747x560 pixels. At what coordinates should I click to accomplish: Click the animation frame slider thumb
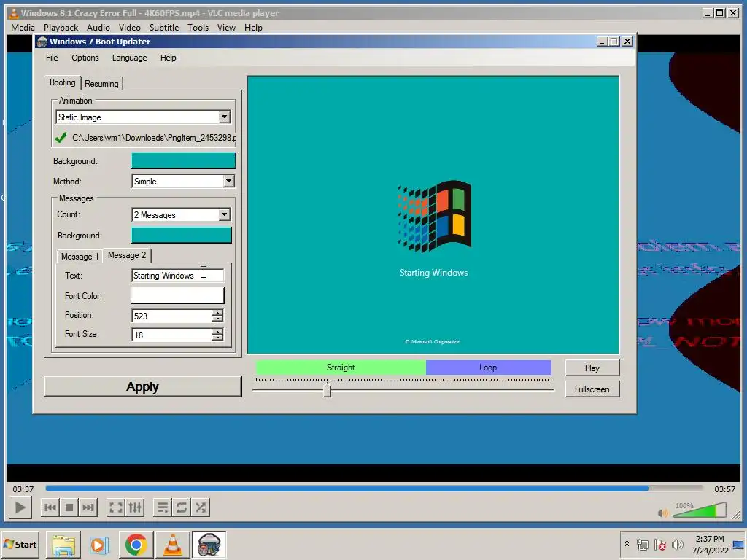pyautogui.click(x=327, y=391)
